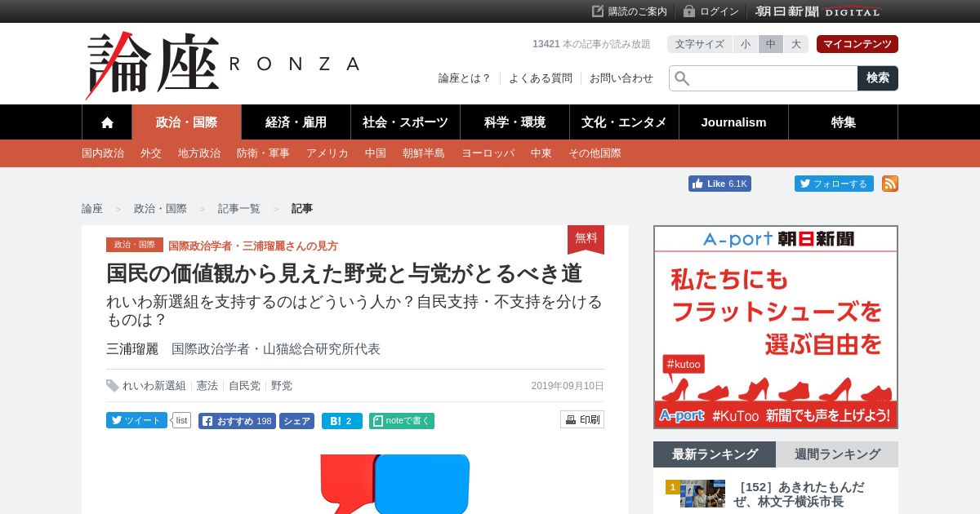Open the 自民党 tag
Image resolution: width=980 pixels, height=514 pixels.
pos(244,386)
